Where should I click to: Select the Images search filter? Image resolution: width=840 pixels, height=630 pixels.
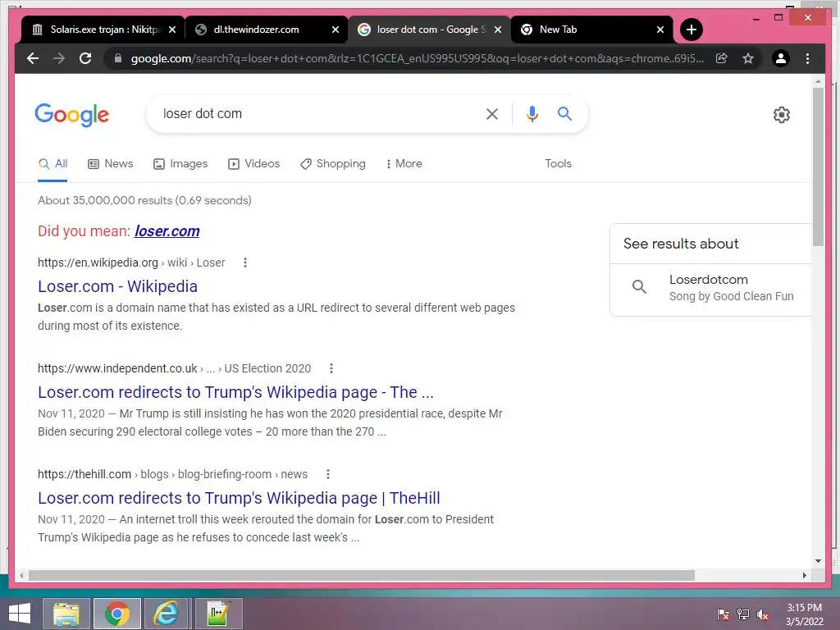click(180, 164)
